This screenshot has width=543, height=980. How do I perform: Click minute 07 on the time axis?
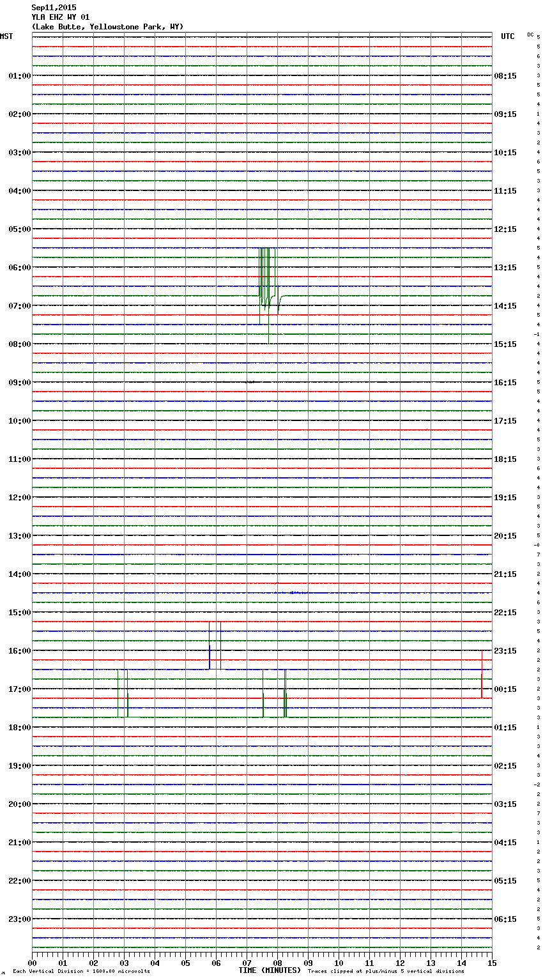coord(247,963)
